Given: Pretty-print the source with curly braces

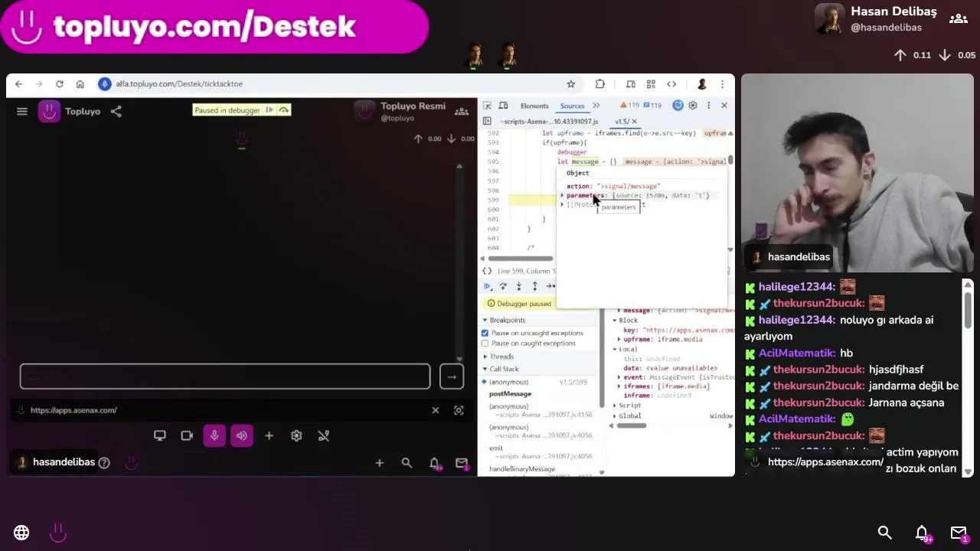Looking at the screenshot, I should tap(487, 271).
